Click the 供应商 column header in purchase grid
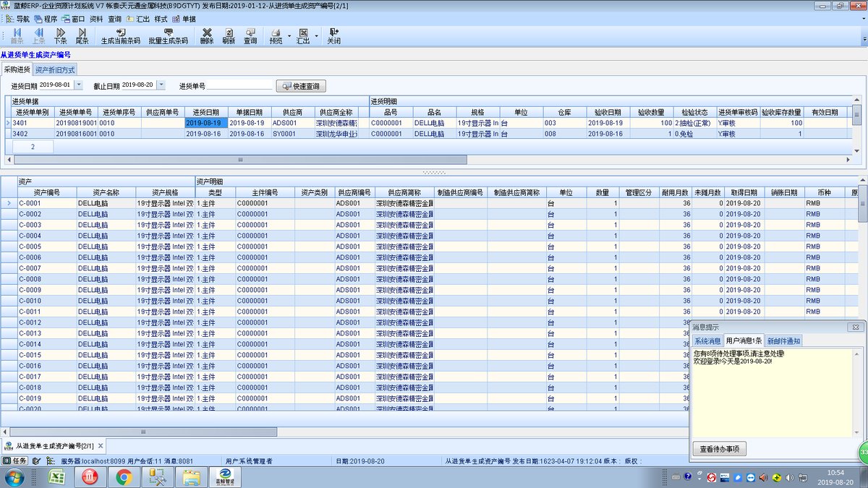This screenshot has width=868, height=488. [292, 112]
